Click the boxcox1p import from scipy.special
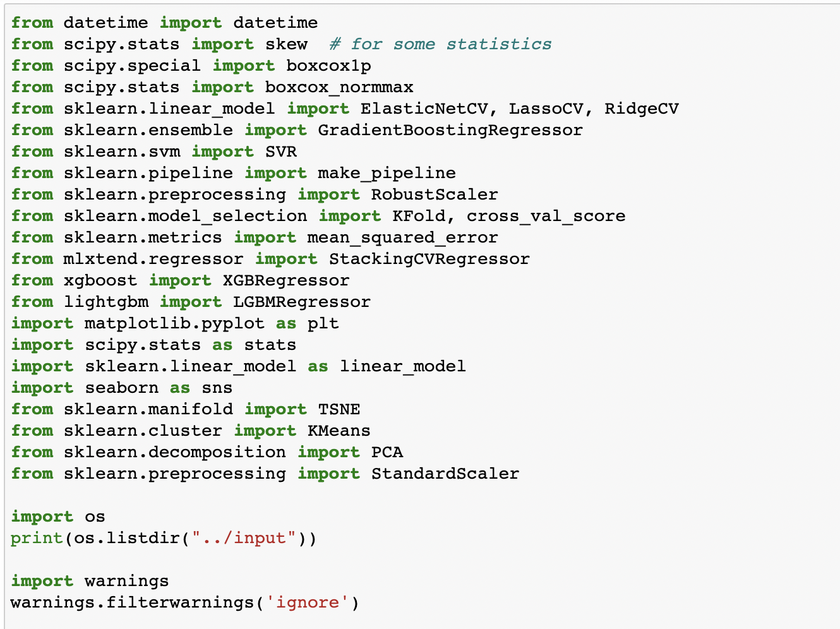 328,65
